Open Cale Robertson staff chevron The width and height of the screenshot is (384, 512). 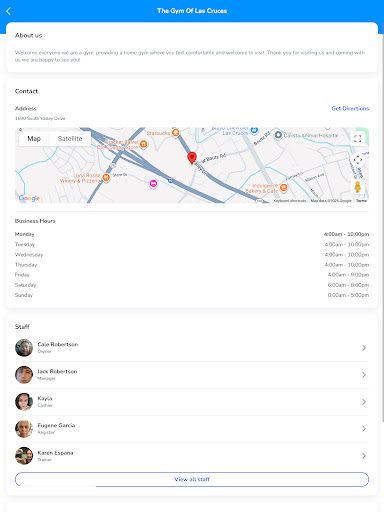pos(364,348)
